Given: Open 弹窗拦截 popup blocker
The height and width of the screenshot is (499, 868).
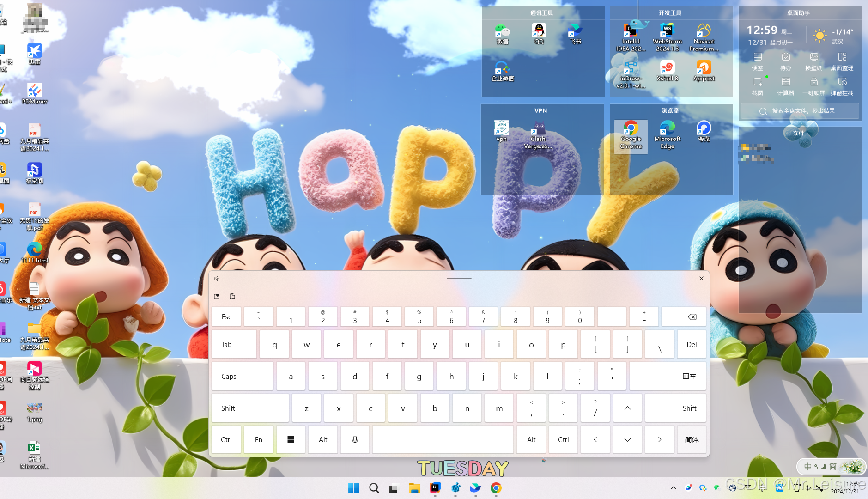Looking at the screenshot, I should point(842,86).
